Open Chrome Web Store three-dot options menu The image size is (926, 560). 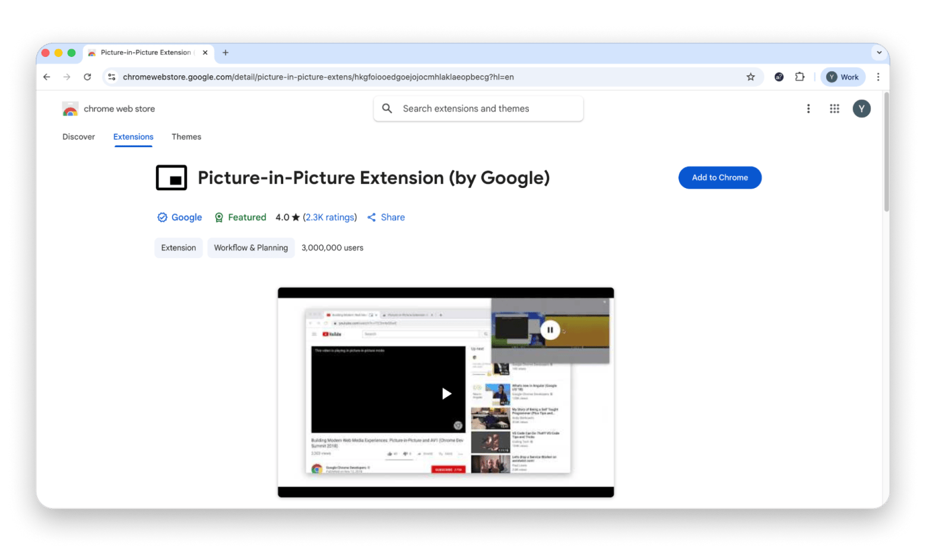(x=808, y=109)
